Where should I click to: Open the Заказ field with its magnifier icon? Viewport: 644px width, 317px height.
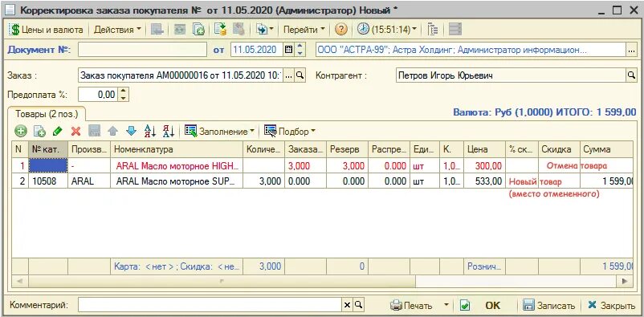(x=300, y=75)
